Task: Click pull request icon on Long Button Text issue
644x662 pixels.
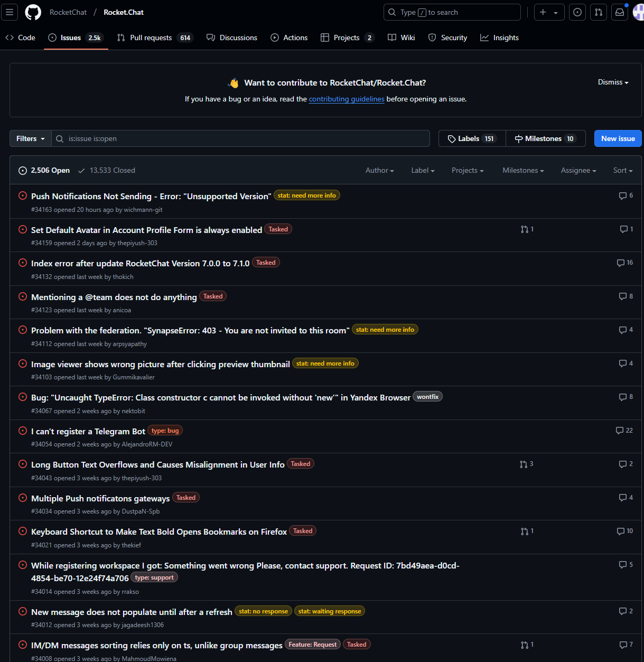Action: (x=526, y=464)
